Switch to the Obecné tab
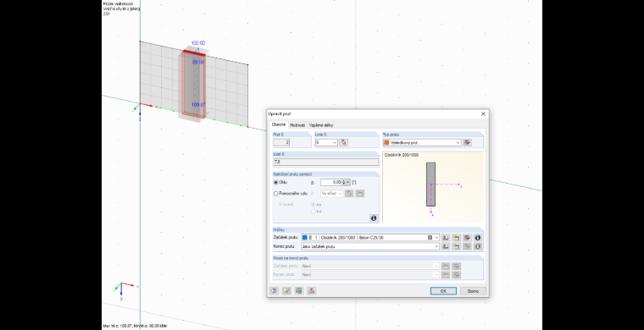This screenshot has width=644, height=330. pos(279,124)
